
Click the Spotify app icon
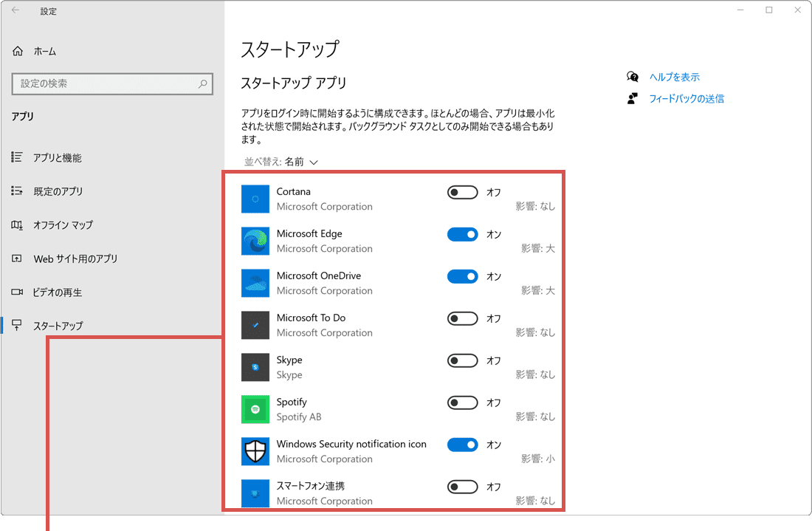click(255, 408)
